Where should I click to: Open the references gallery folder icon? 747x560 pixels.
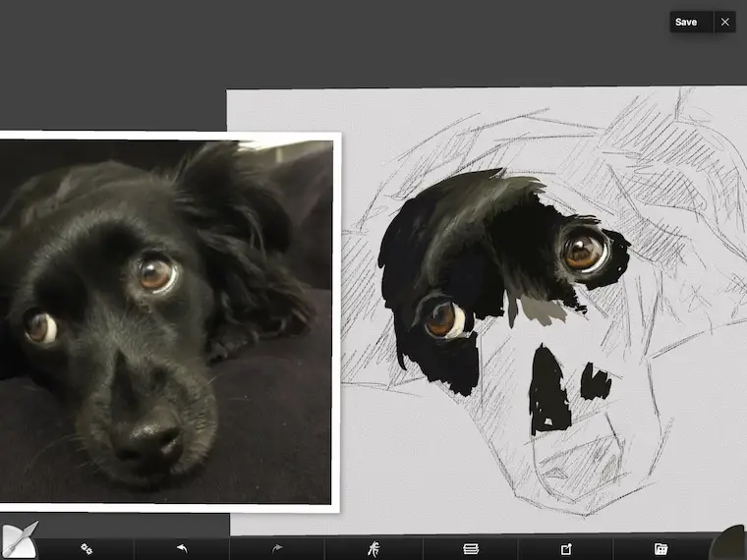[x=661, y=549]
